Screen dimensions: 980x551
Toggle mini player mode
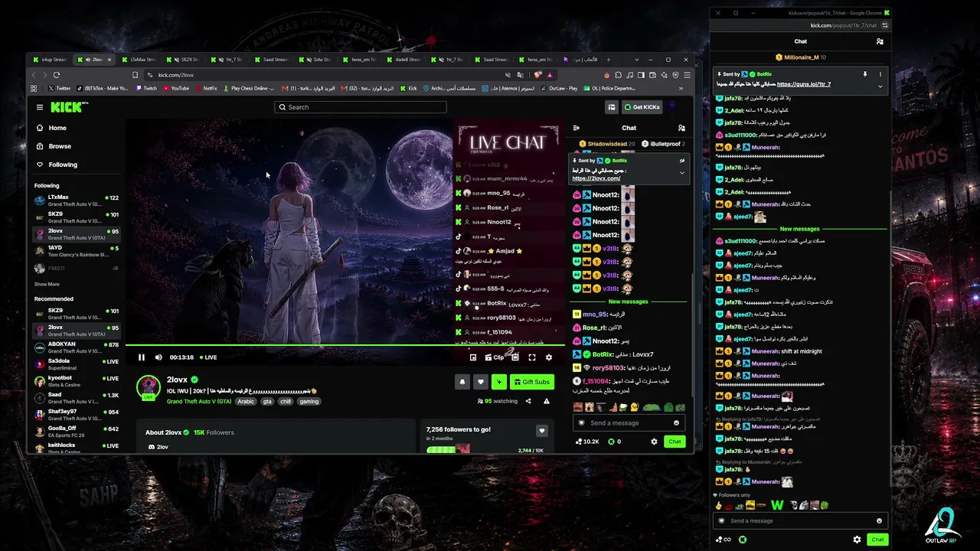tap(473, 357)
